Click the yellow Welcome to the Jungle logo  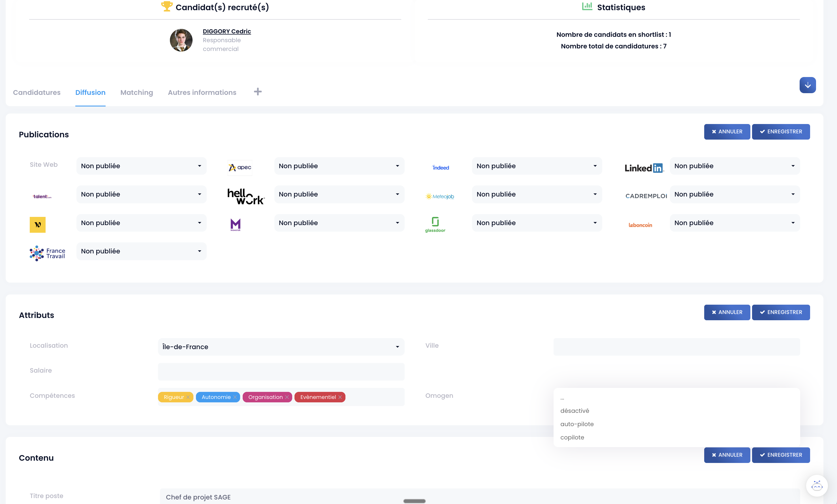coord(38,225)
